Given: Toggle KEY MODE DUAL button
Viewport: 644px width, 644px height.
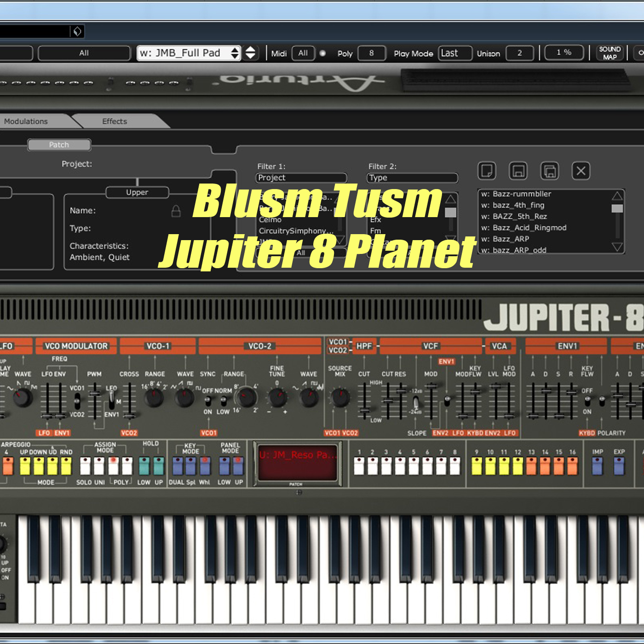Looking at the screenshot, I should [x=178, y=466].
